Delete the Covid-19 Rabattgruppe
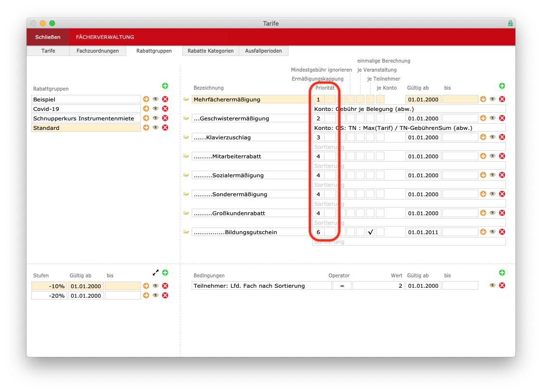Viewport: 542px width, 392px height. pos(165,109)
